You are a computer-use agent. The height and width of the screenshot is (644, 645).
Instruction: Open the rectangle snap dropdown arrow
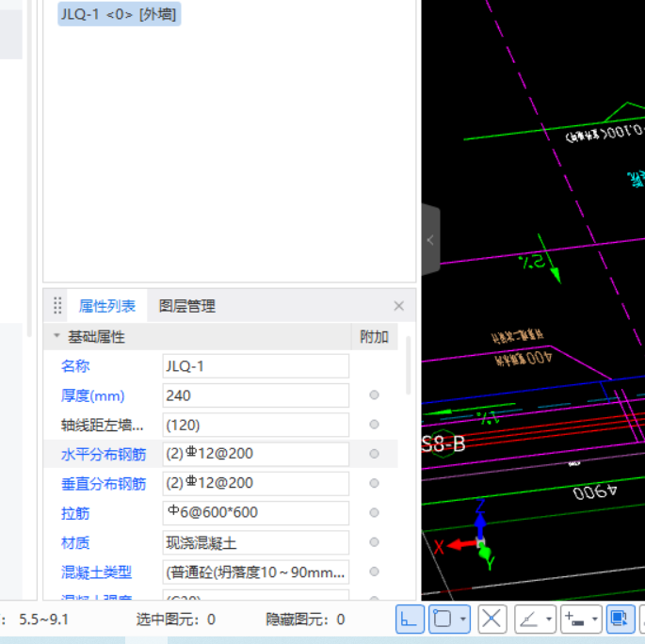click(463, 619)
